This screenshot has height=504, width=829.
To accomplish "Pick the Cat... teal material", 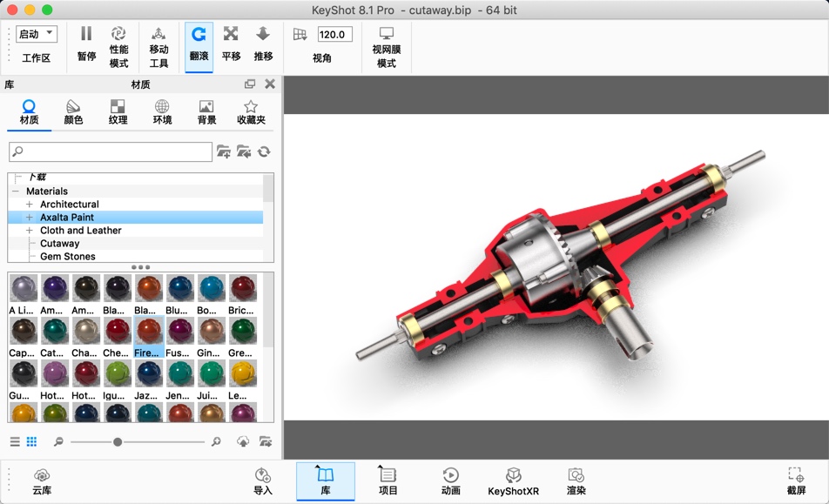I will point(55,337).
